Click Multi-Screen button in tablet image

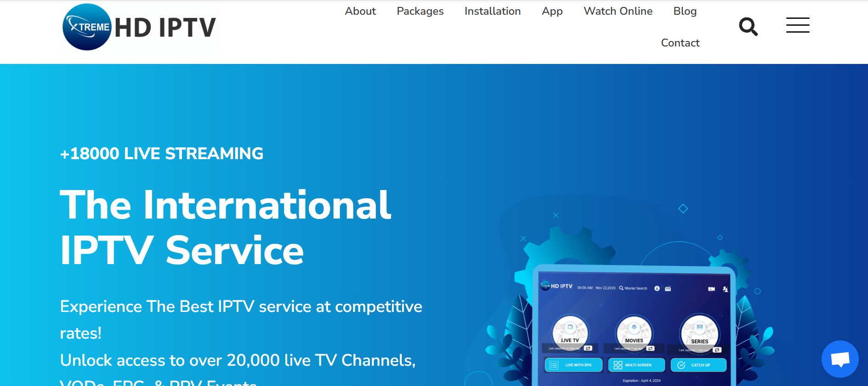(x=636, y=365)
